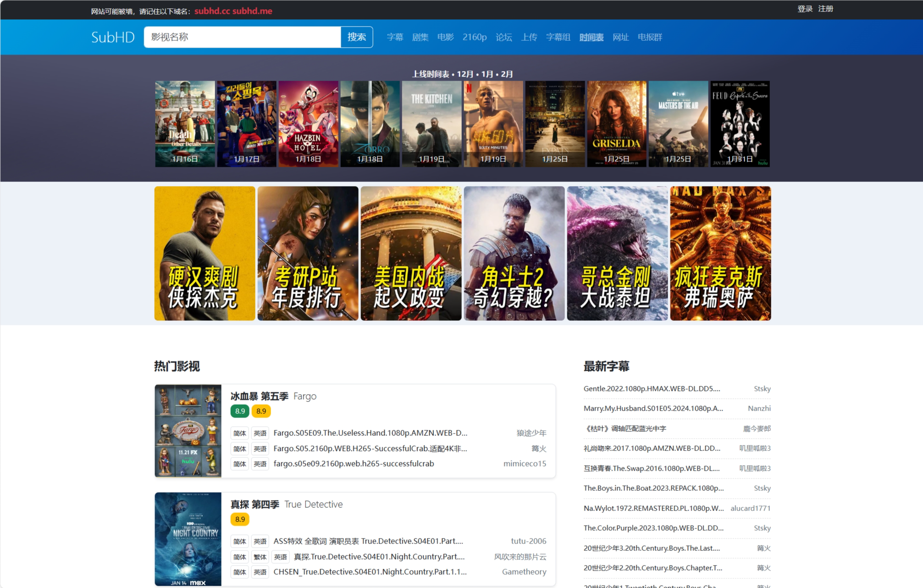The height and width of the screenshot is (588, 923).
Task: Open the True Detective Night Country poster
Action: click(188, 539)
